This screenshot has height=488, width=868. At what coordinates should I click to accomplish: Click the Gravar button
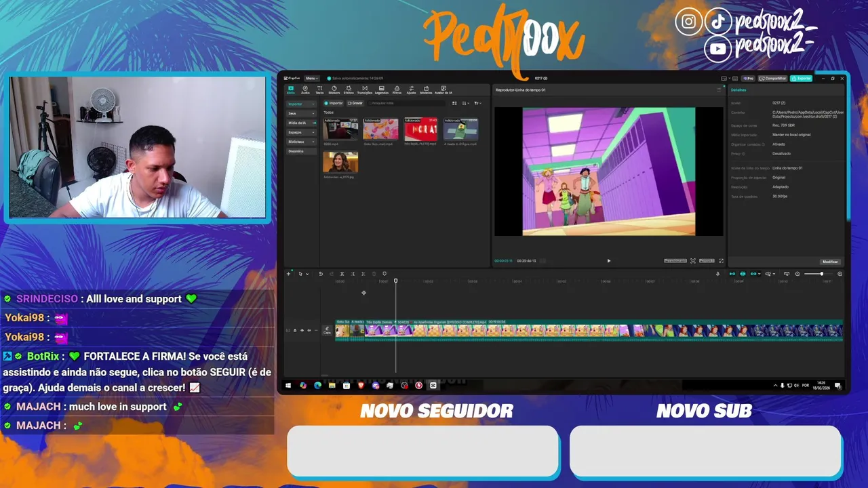pos(355,103)
